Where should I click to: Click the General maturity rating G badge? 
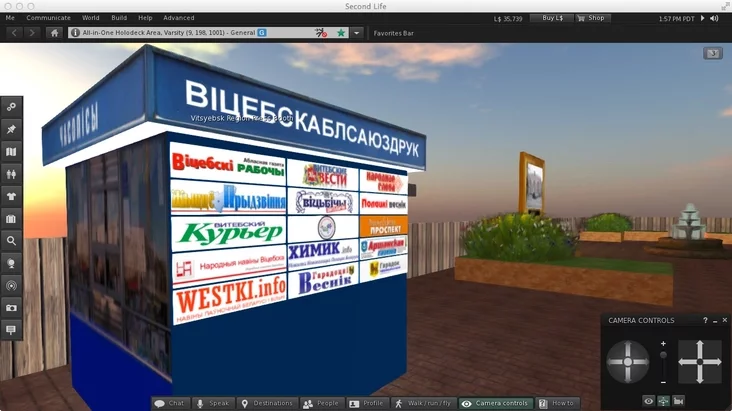pyautogui.click(x=262, y=33)
